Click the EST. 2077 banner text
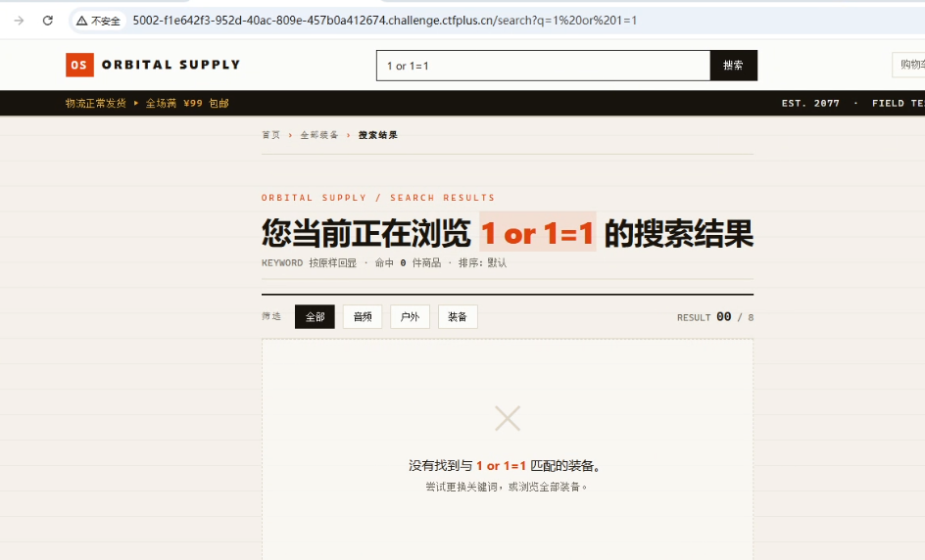The image size is (925, 560). point(810,103)
